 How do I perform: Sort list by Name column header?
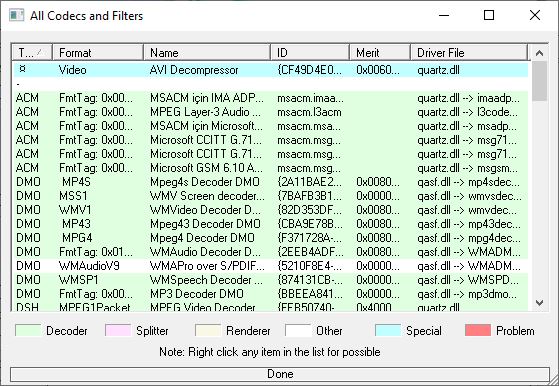207,53
